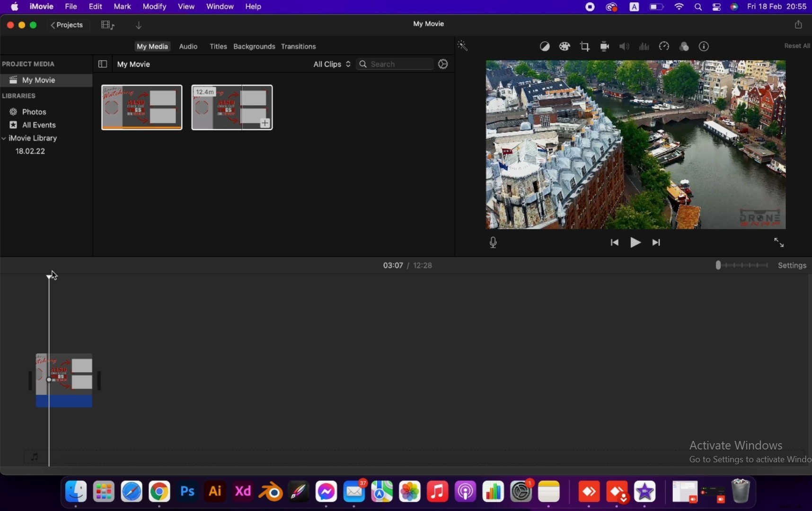Collapse the iMovie Library section
The width and height of the screenshot is (812, 511).
pos(4,138)
